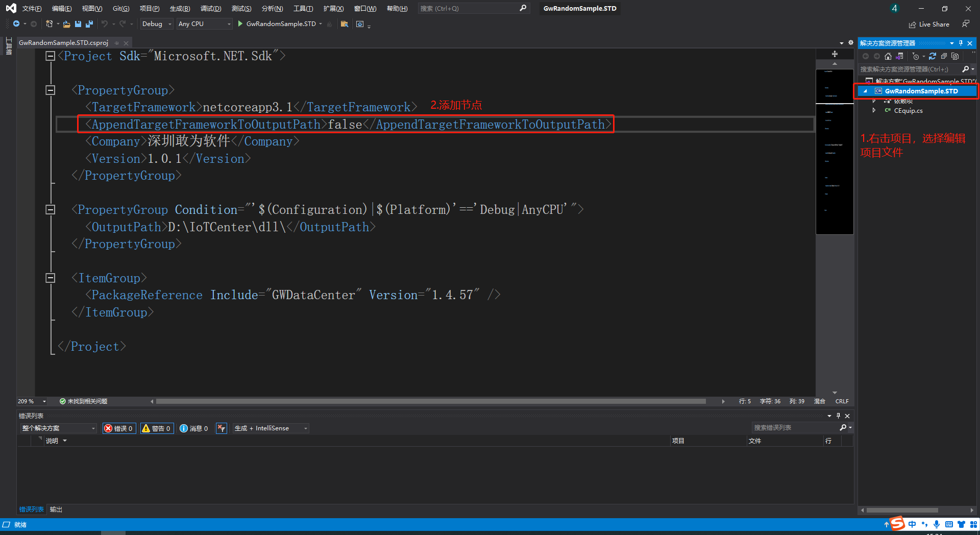
Task: Toggle the errors (错误 0) filter
Action: (x=119, y=428)
